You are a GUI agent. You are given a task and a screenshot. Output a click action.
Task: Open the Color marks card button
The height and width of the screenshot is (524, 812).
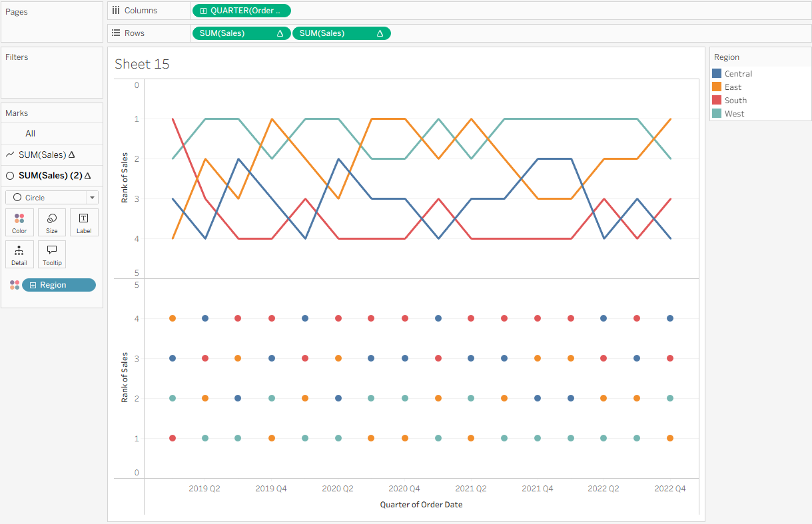19,222
